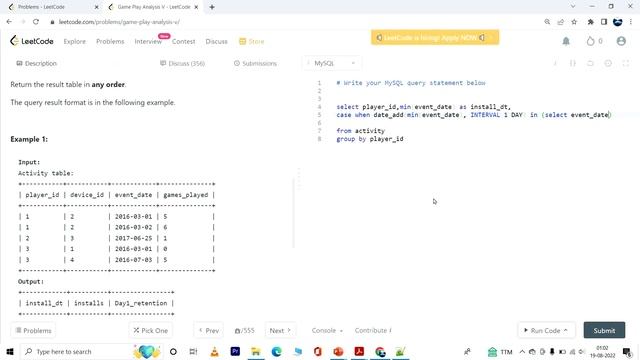This screenshot has width=640, height=360.
Task: Open Store nav item
Action: point(252,41)
